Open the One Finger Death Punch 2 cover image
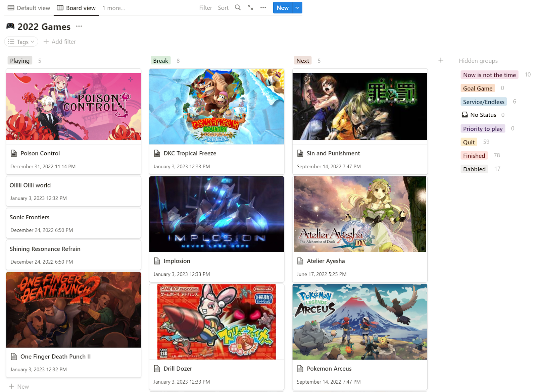537x392 pixels. (x=74, y=310)
